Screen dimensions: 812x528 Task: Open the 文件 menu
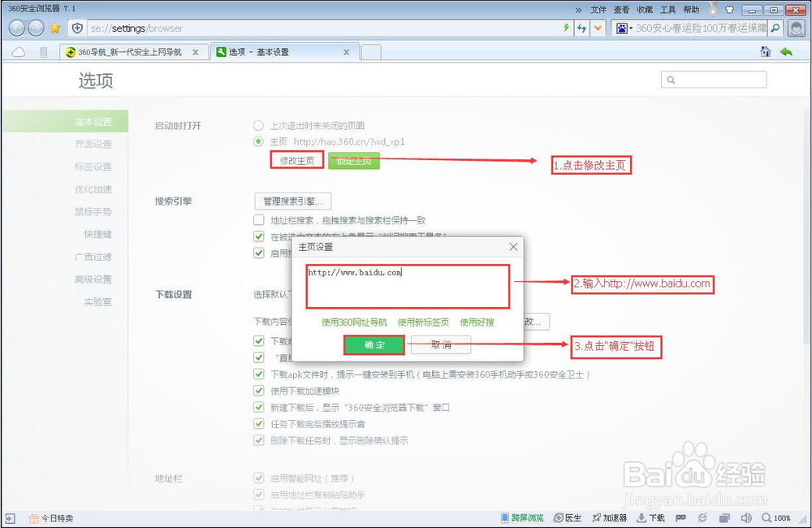point(598,10)
